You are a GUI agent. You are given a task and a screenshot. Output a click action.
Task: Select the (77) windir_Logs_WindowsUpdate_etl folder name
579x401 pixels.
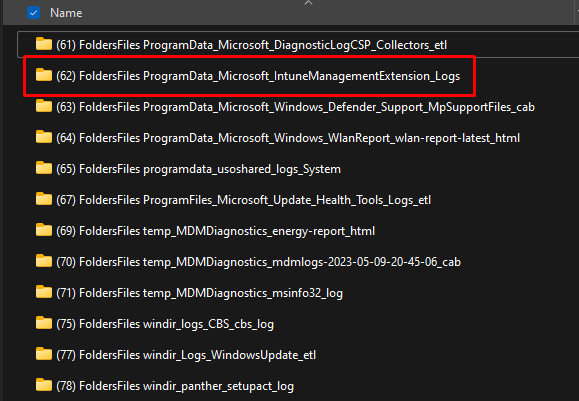(x=186, y=355)
